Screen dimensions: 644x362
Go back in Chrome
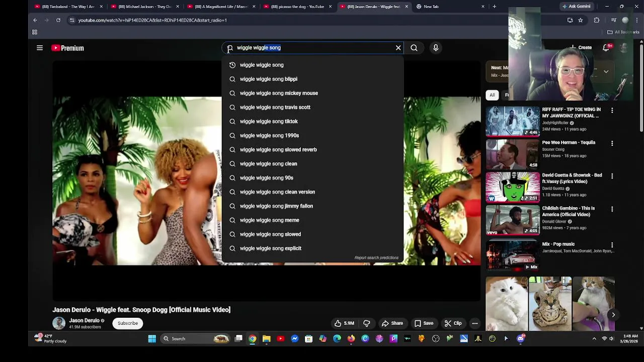click(x=35, y=20)
